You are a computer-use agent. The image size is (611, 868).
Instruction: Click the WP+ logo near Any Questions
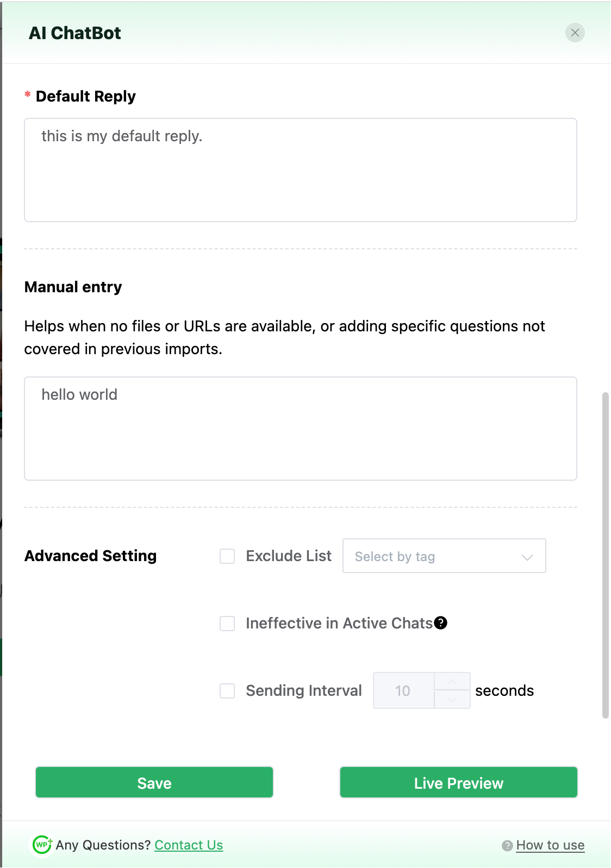(x=41, y=845)
